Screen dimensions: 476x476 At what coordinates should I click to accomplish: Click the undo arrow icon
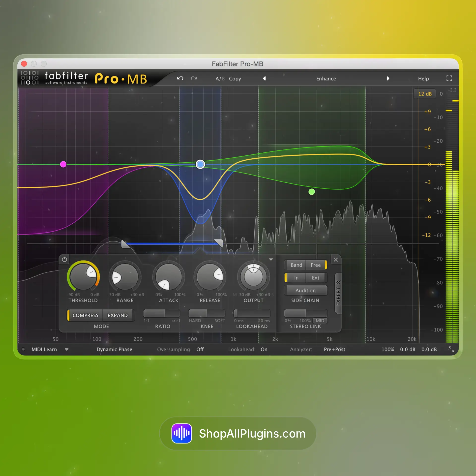tap(180, 78)
